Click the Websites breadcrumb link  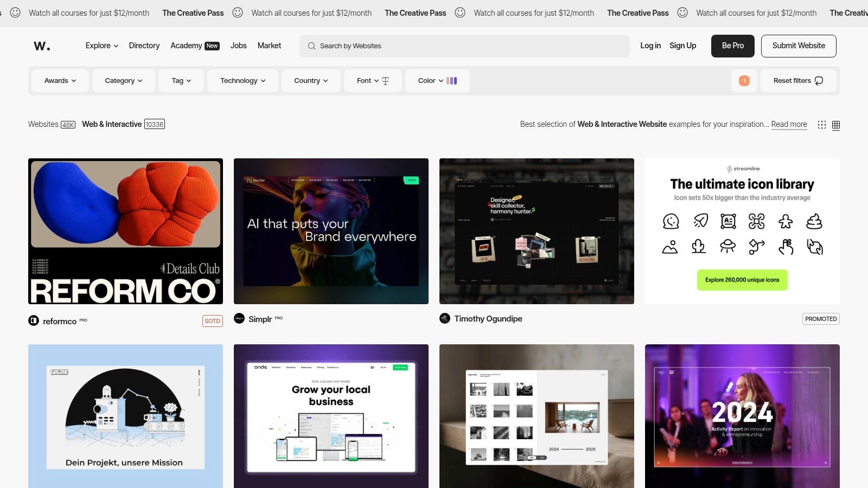(43, 124)
